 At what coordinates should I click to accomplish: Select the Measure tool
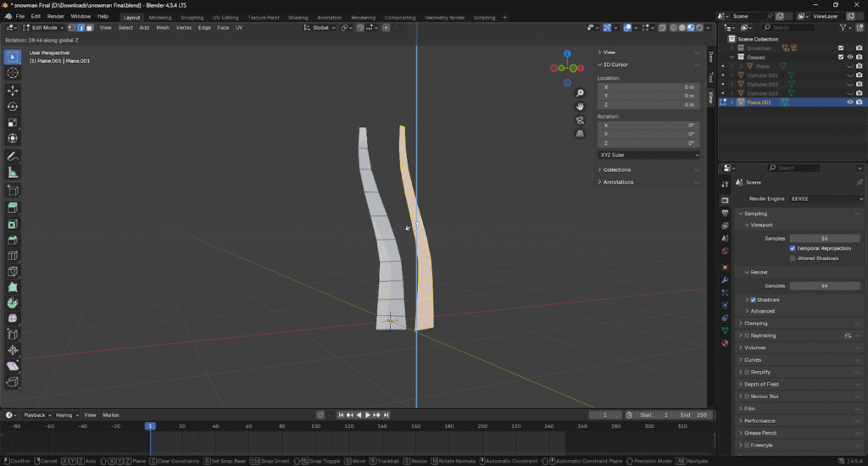point(13,172)
